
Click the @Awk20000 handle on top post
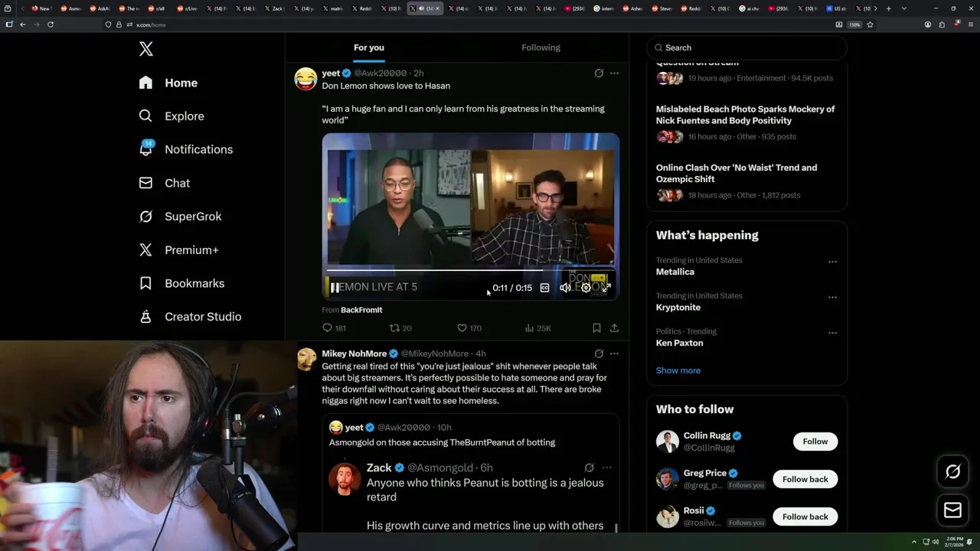coord(381,73)
